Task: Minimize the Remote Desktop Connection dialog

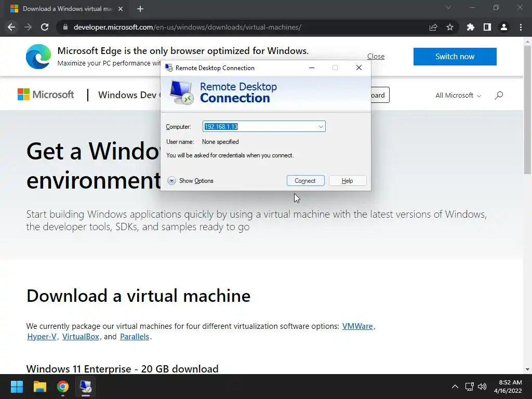Action: [312, 68]
